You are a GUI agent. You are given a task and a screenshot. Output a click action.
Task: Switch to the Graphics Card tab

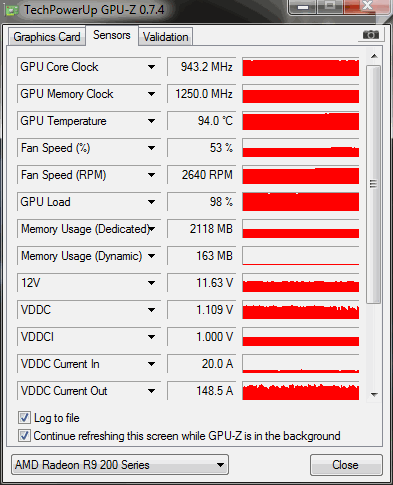point(47,37)
